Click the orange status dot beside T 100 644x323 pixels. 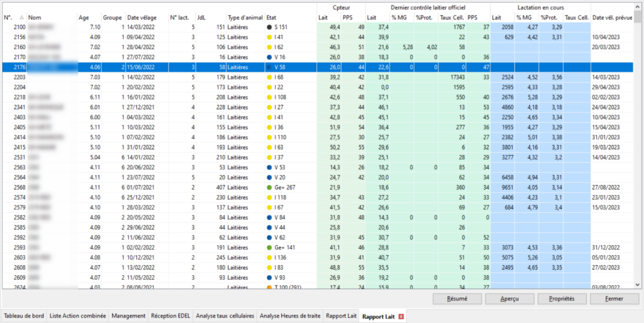269,287
